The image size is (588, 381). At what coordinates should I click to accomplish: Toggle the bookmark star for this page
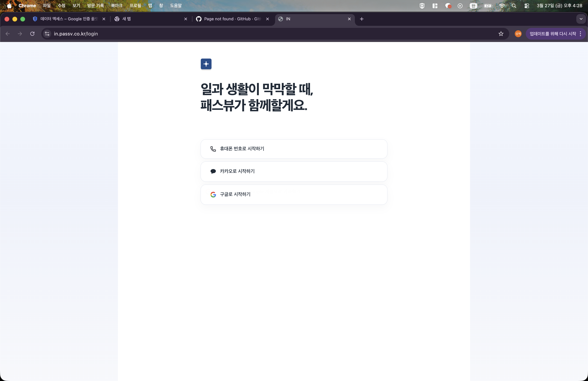[x=501, y=34]
